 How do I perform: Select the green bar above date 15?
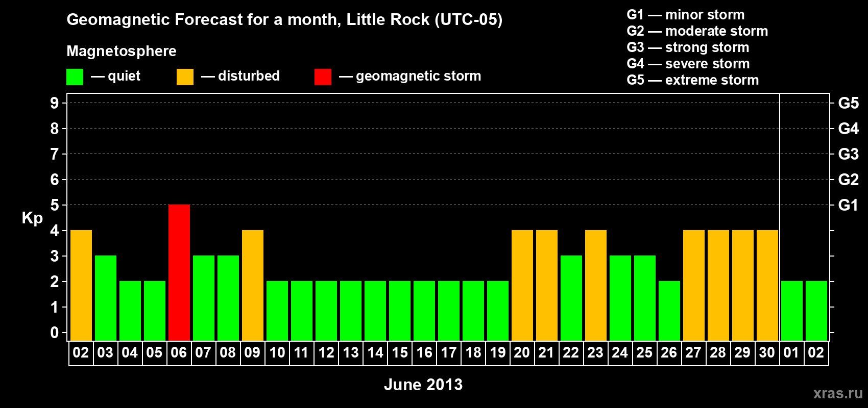400,311
